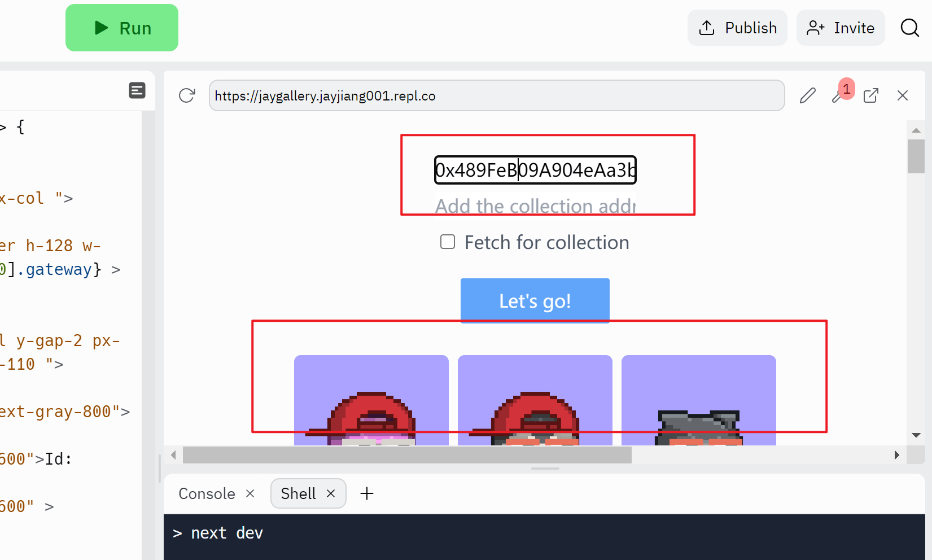The width and height of the screenshot is (932, 560).
Task: Open preview in new tab icon
Action: [871, 95]
